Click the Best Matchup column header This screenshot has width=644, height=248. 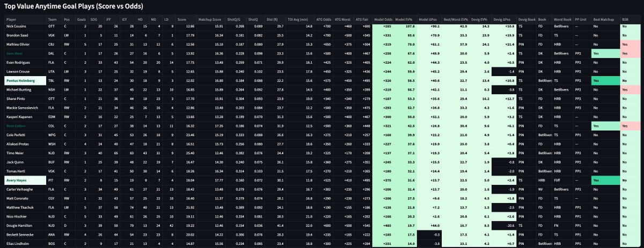pyautogui.click(x=603, y=18)
